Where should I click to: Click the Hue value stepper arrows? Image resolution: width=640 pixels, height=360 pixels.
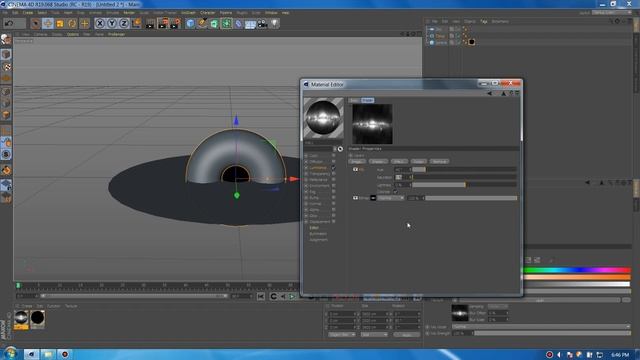tap(410, 169)
